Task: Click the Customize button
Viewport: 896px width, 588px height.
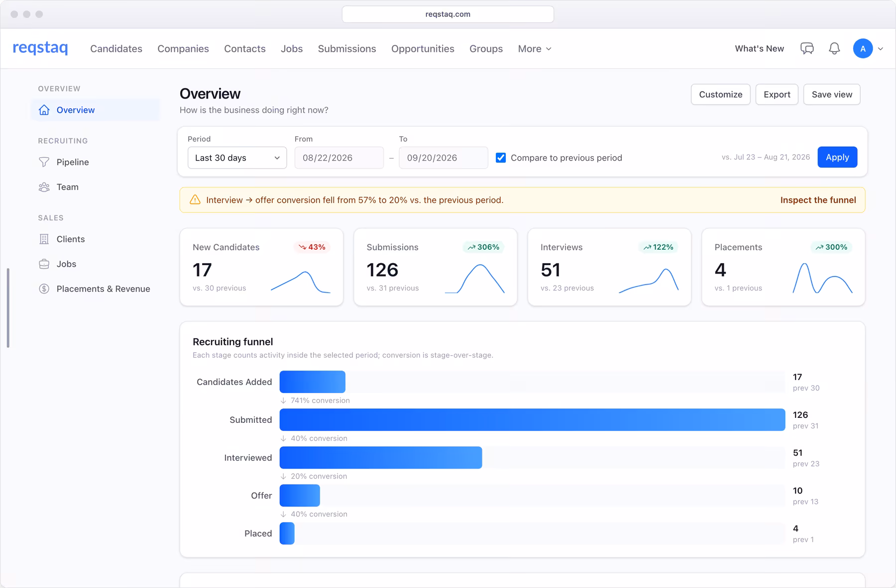Action: pyautogui.click(x=720, y=95)
